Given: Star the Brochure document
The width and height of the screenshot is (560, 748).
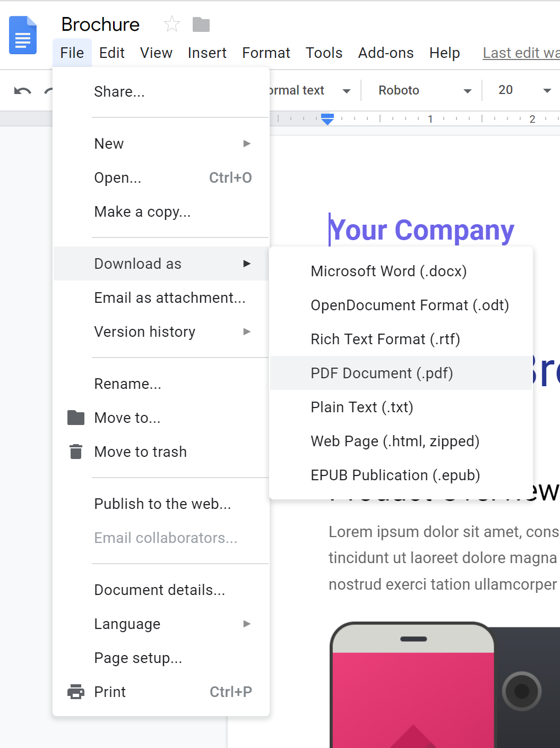Looking at the screenshot, I should click(x=171, y=24).
